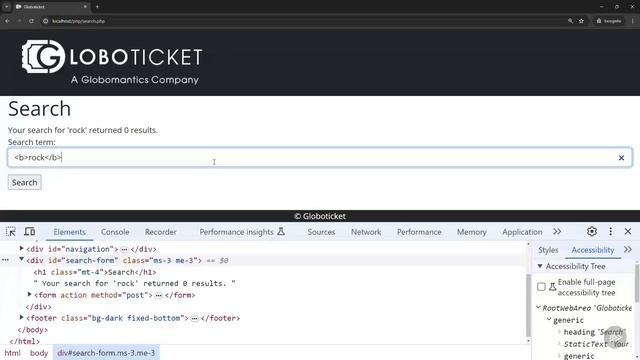Click the address bar URL
Image resolution: width=640 pixels, height=360 pixels.
point(78,21)
